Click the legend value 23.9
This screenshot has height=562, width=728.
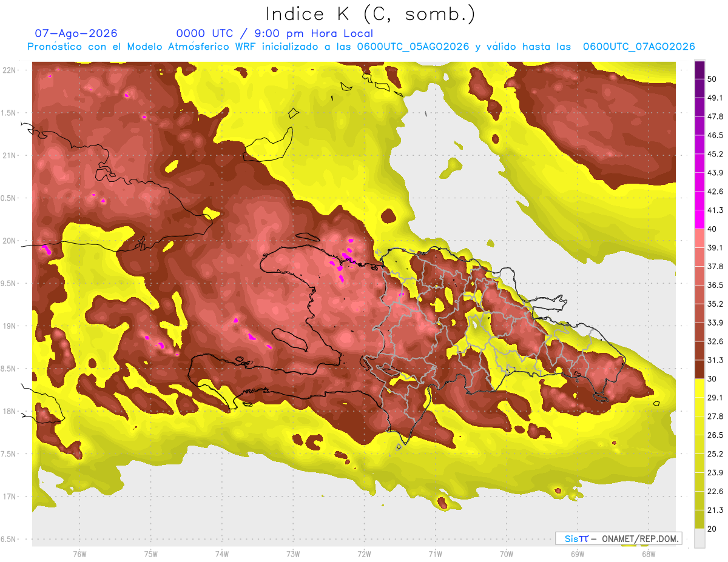tap(715, 472)
